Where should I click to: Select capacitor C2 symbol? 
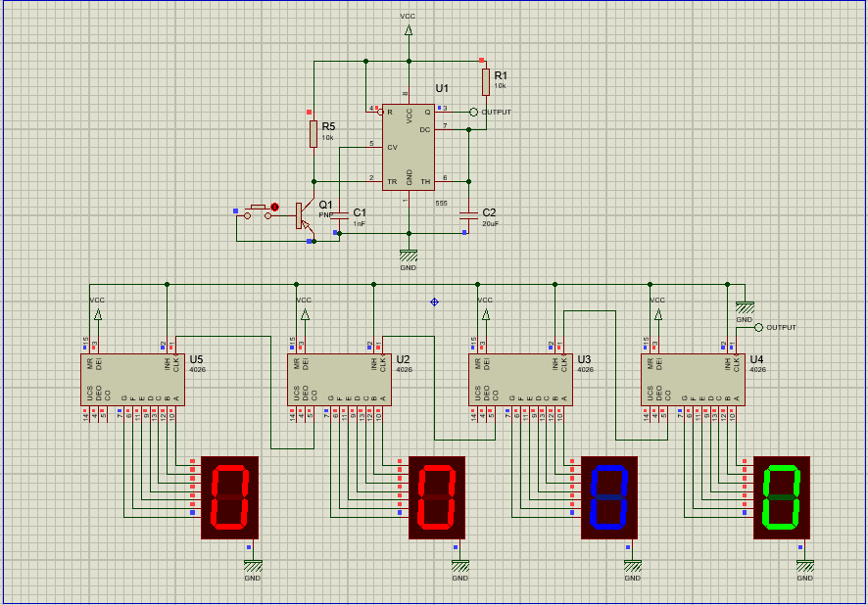[x=469, y=215]
